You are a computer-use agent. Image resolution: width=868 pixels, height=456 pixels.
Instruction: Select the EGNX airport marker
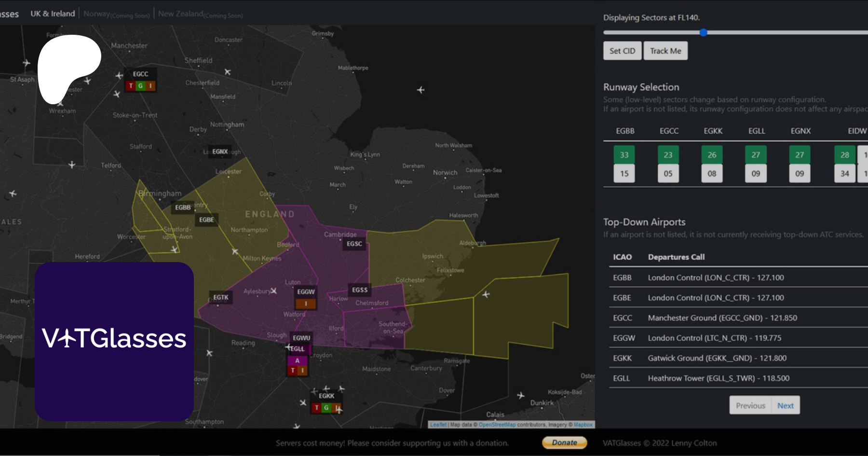coord(220,152)
